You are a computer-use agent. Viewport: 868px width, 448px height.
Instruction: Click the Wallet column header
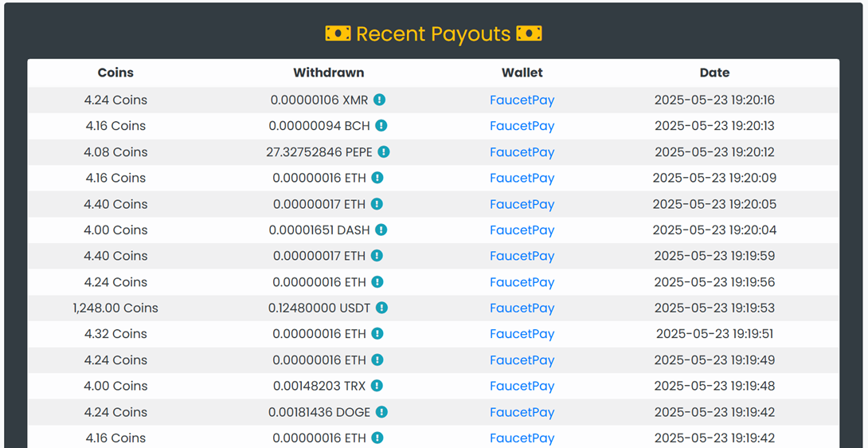pos(522,73)
